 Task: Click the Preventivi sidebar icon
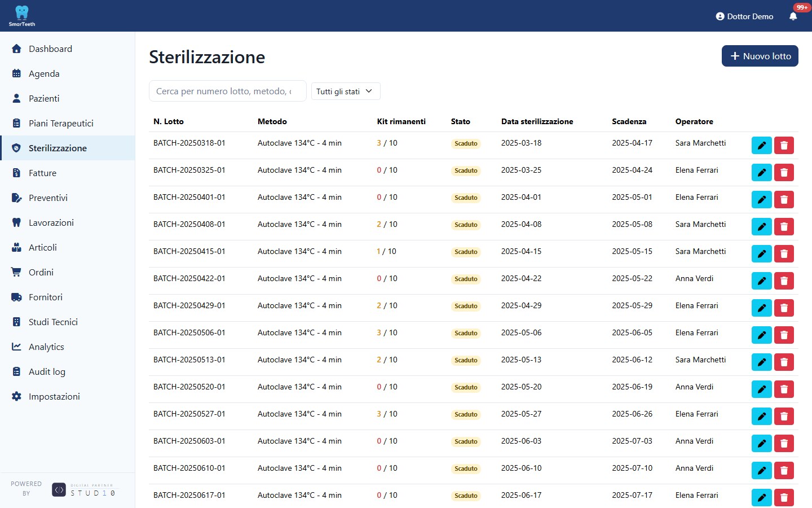(16, 198)
